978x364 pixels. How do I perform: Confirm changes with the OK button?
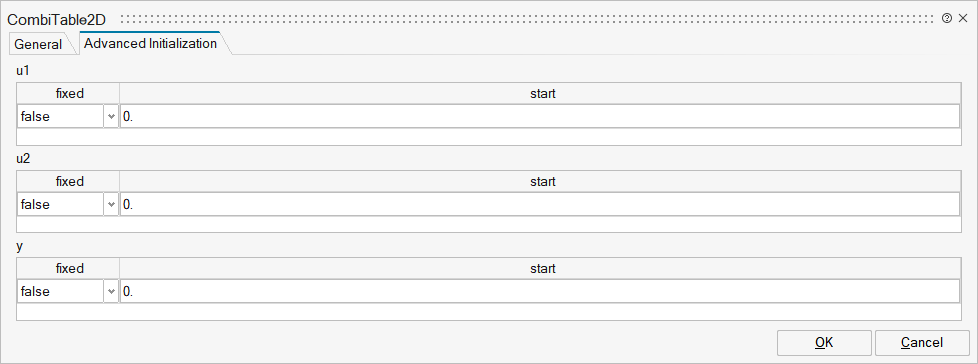tap(824, 342)
